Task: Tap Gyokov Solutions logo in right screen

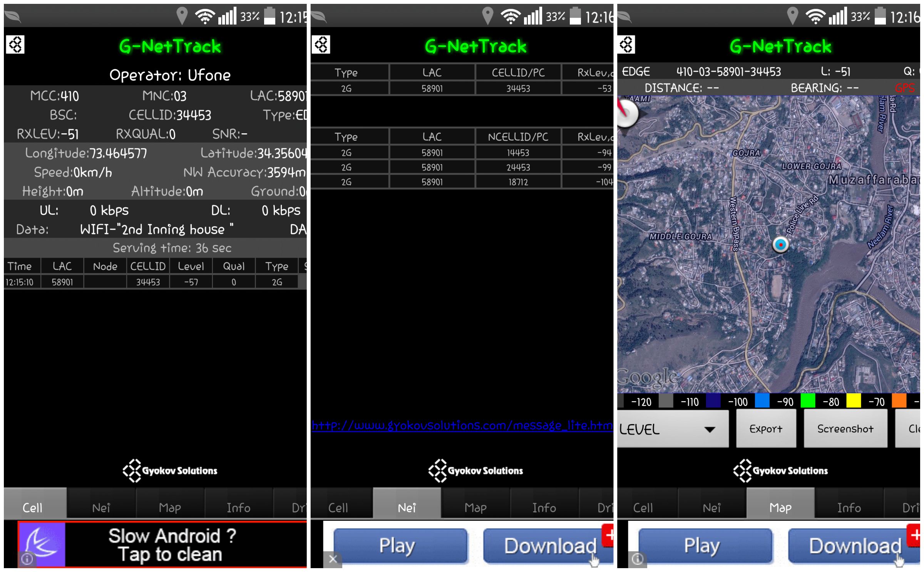Action: click(x=781, y=471)
